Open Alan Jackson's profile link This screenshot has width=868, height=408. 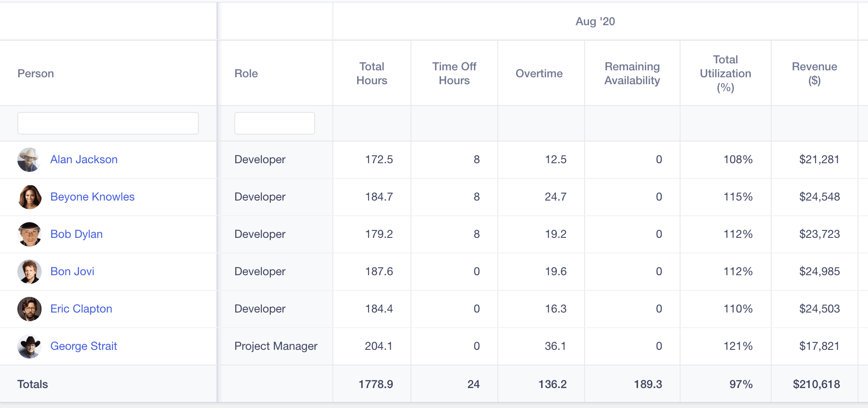[x=84, y=160]
